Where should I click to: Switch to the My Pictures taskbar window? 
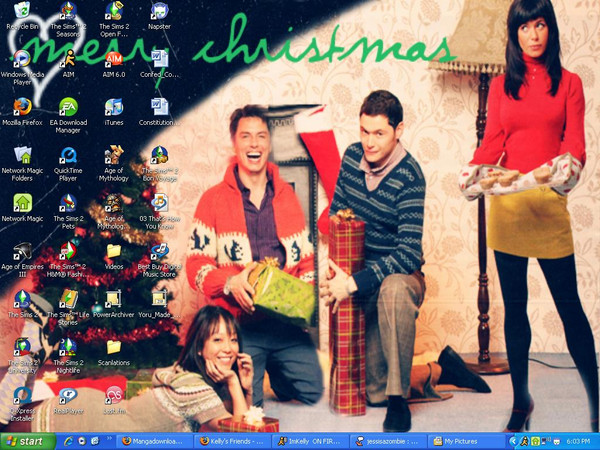(x=467, y=442)
